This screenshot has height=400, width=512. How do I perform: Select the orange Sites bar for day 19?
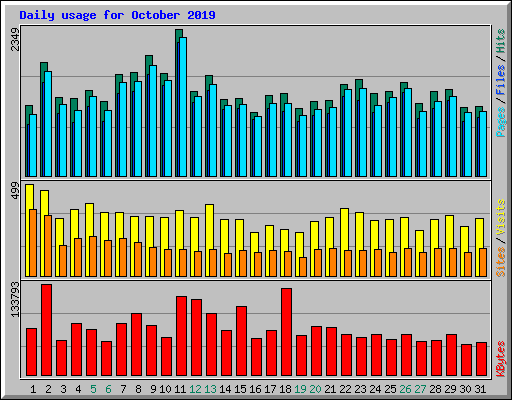[303, 267]
